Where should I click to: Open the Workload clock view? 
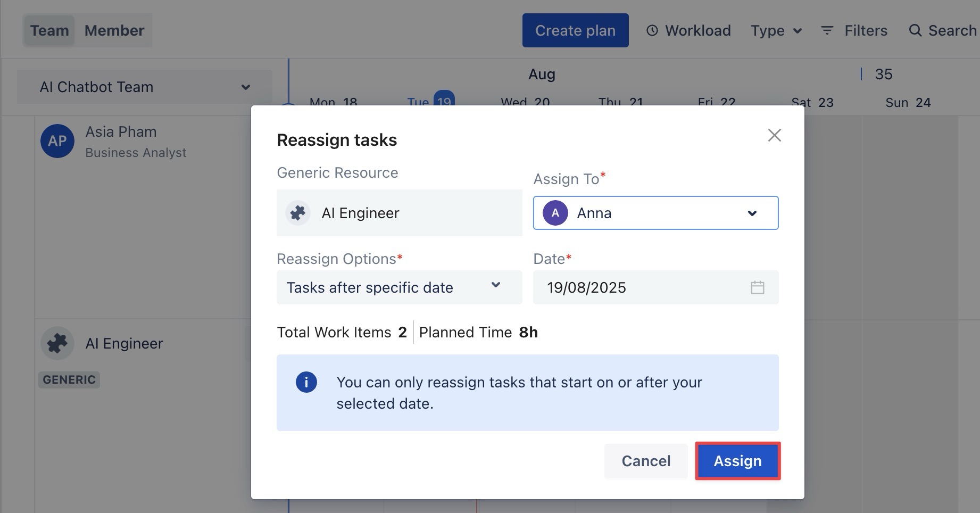pos(688,30)
